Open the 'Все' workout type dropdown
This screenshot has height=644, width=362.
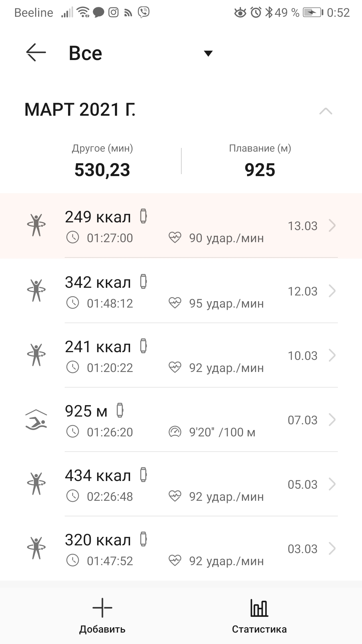click(x=208, y=53)
